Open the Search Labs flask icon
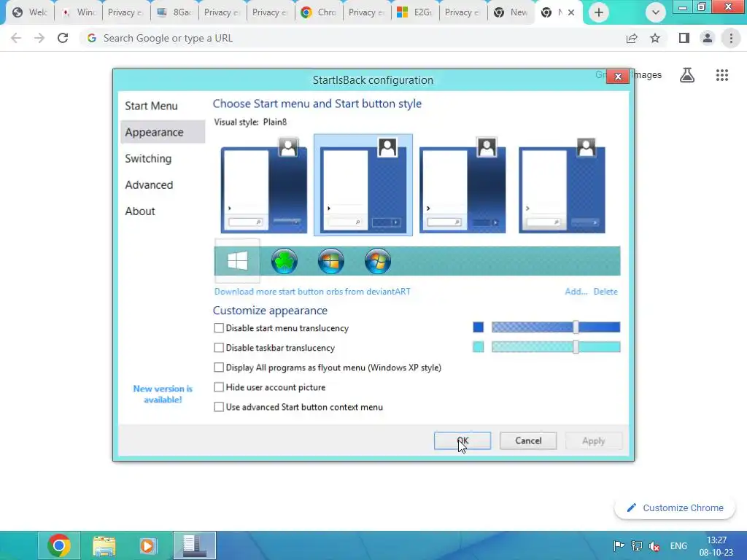 point(687,75)
